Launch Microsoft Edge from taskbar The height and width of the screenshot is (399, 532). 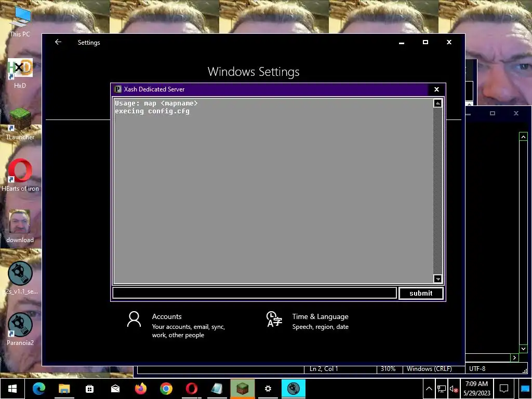[38, 389]
